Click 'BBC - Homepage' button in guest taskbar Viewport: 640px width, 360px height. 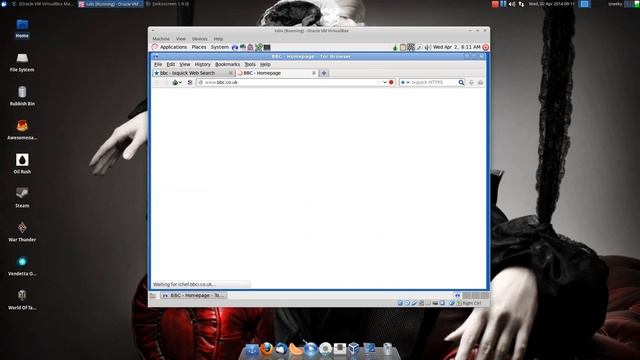[x=193, y=296]
